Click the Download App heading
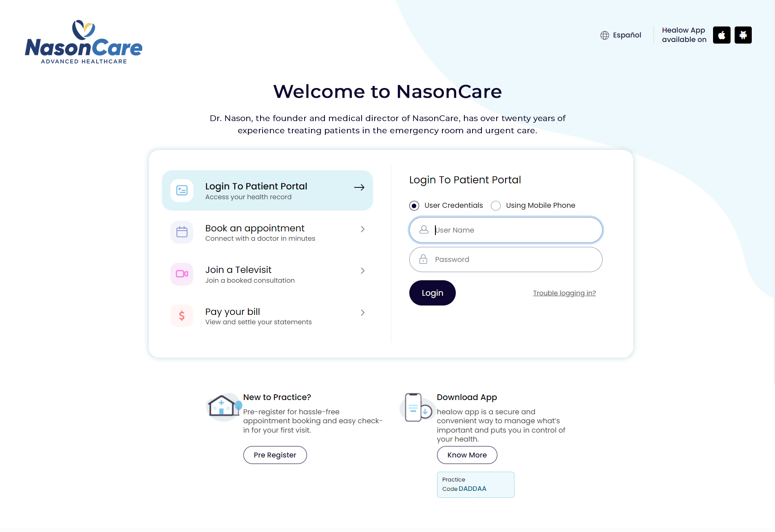 (467, 397)
